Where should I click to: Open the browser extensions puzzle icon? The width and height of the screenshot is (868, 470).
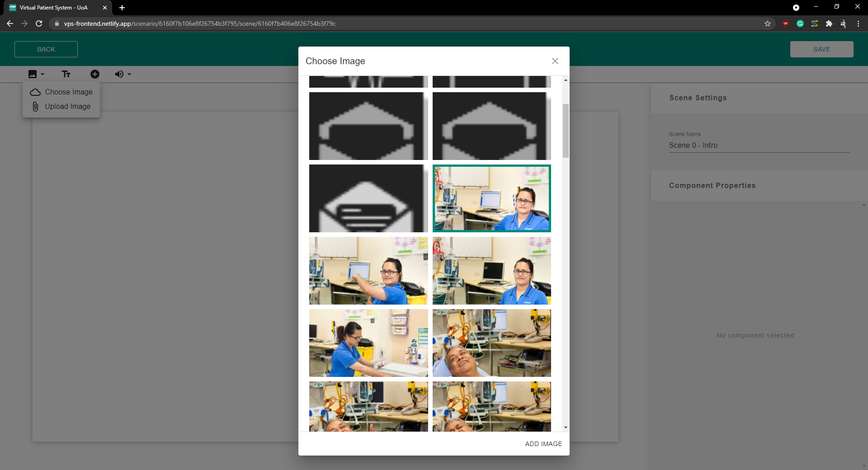[830, 23]
